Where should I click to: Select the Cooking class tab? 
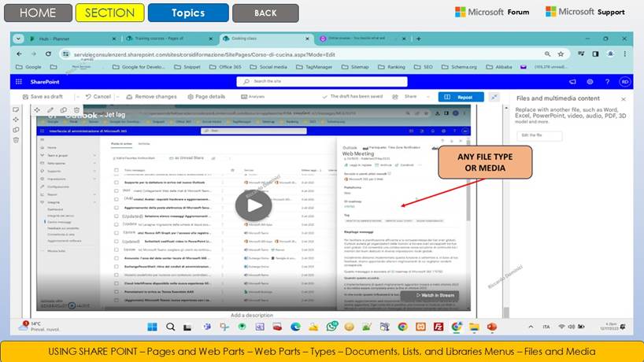266,39
